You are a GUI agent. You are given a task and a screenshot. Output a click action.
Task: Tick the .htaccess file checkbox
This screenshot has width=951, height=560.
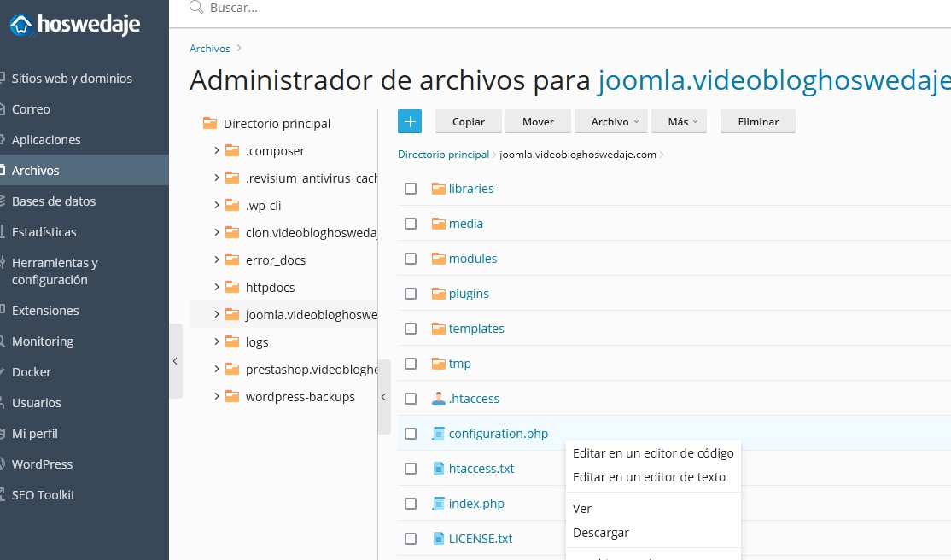(411, 399)
